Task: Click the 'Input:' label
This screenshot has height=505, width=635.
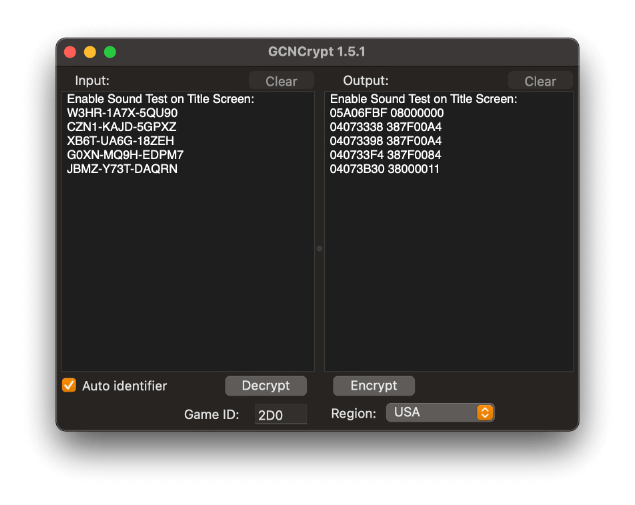Action: [x=92, y=81]
